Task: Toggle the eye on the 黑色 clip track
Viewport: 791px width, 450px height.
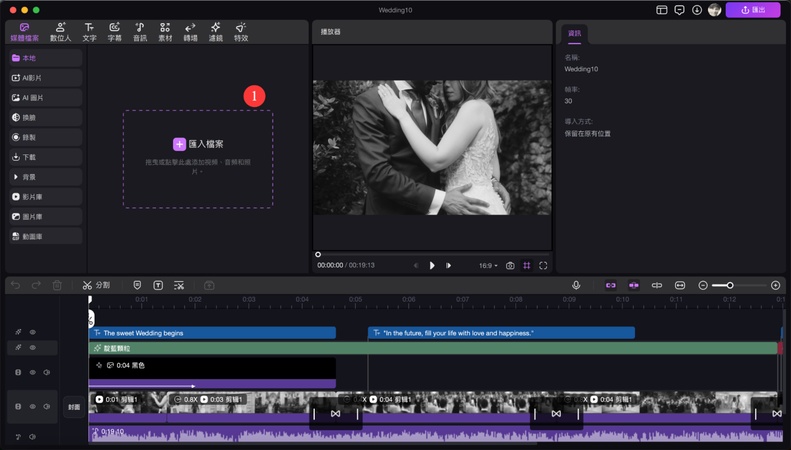Action: pos(32,373)
